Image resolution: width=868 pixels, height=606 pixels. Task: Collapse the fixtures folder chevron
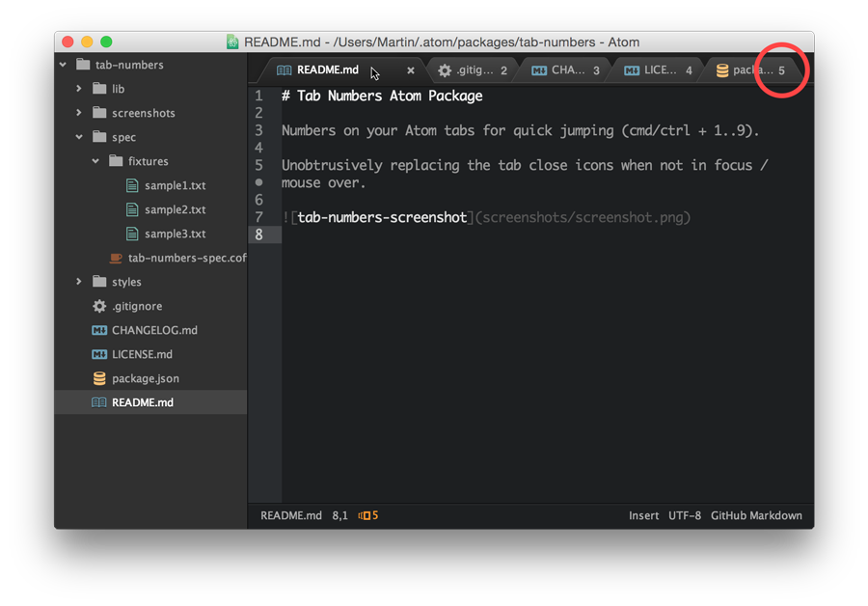click(x=95, y=161)
